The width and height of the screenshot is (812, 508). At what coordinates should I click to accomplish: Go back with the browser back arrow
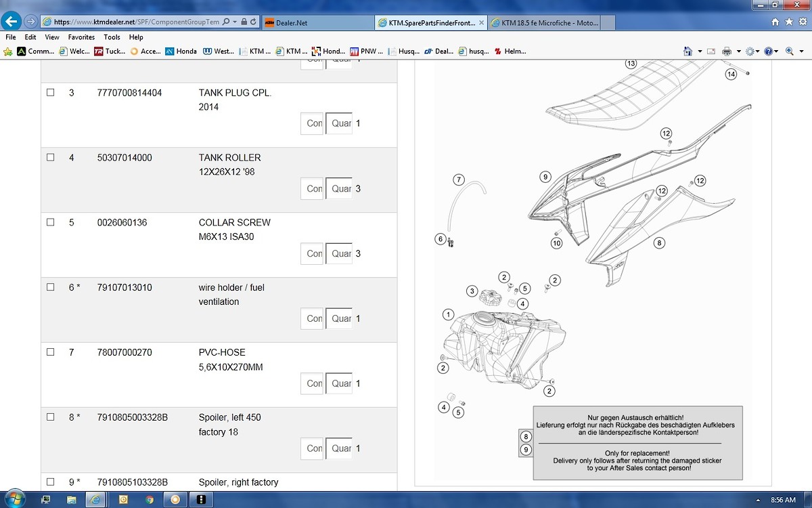pos(12,21)
